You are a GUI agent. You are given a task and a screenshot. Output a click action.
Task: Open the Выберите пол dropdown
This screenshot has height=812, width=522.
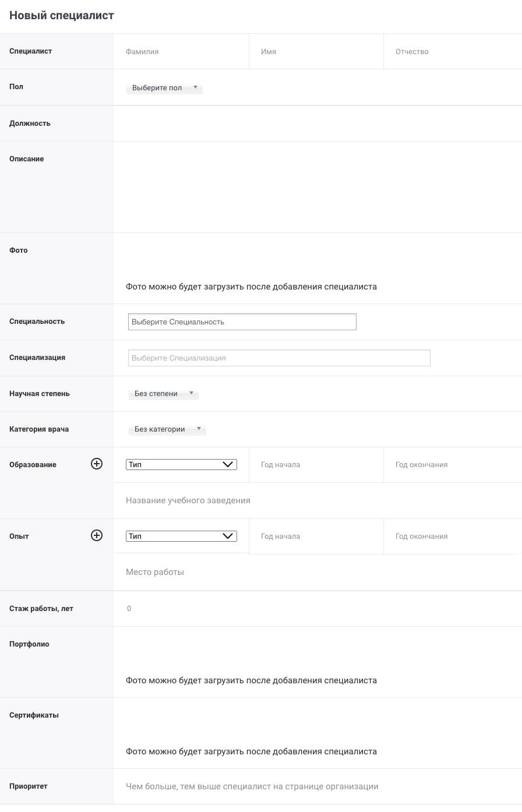[x=164, y=88]
